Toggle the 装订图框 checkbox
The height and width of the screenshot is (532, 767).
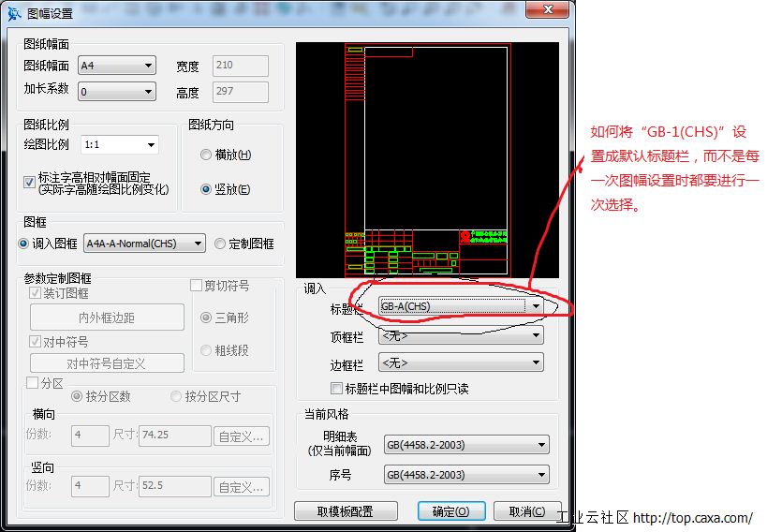pyautogui.click(x=35, y=292)
